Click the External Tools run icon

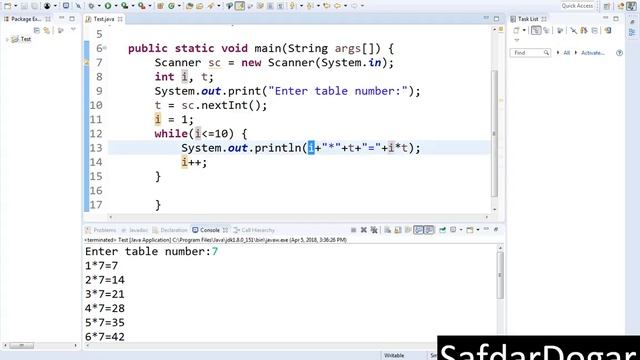pyautogui.click(x=142, y=6)
